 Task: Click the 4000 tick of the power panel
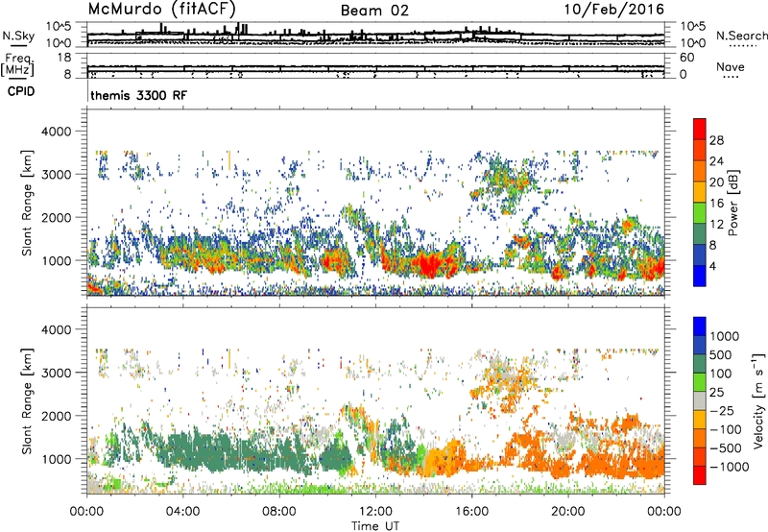[x=59, y=132]
